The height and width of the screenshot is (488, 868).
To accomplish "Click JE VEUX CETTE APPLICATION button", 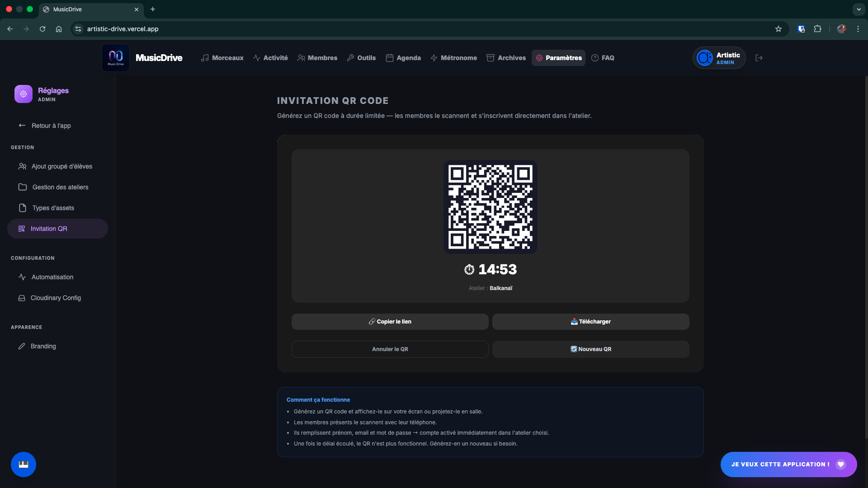I will tap(788, 465).
